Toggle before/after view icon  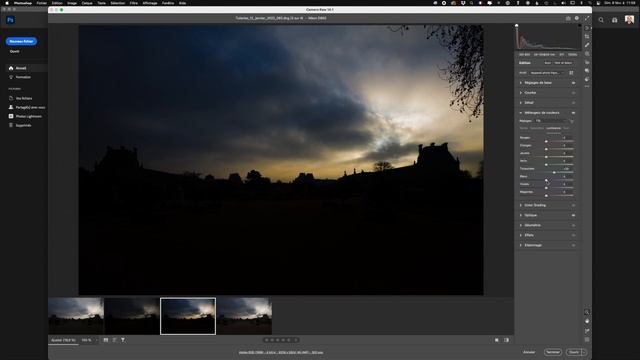click(x=497, y=340)
